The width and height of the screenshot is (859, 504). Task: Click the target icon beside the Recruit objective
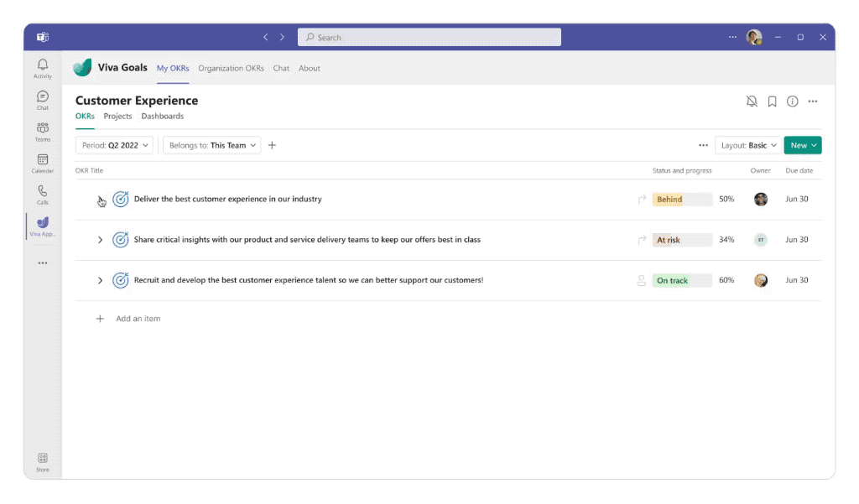119,279
